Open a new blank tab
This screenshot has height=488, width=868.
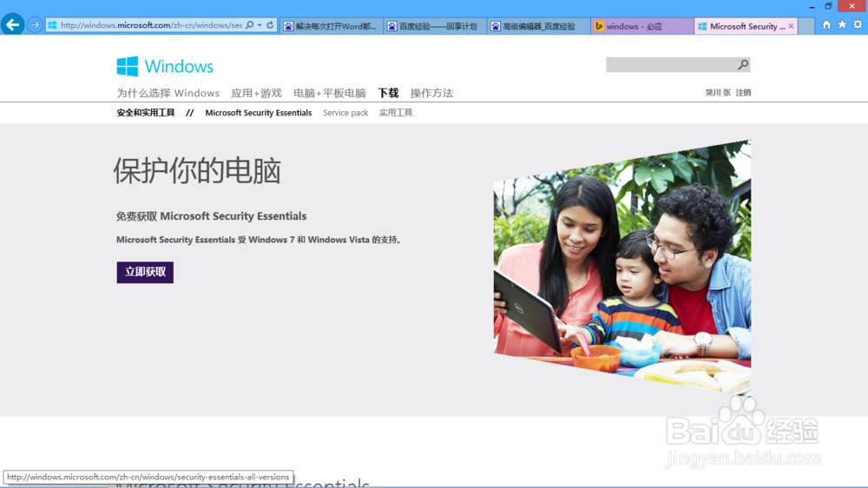click(x=806, y=26)
